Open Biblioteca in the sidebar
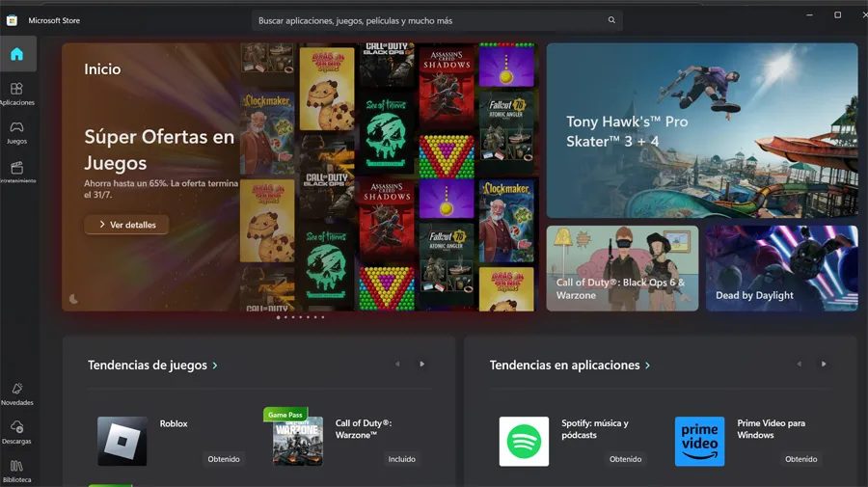The height and width of the screenshot is (487, 868). (17, 471)
